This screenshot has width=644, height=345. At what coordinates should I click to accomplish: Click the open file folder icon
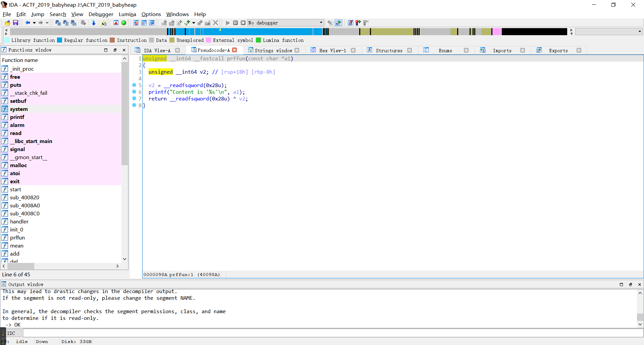pos(7,23)
